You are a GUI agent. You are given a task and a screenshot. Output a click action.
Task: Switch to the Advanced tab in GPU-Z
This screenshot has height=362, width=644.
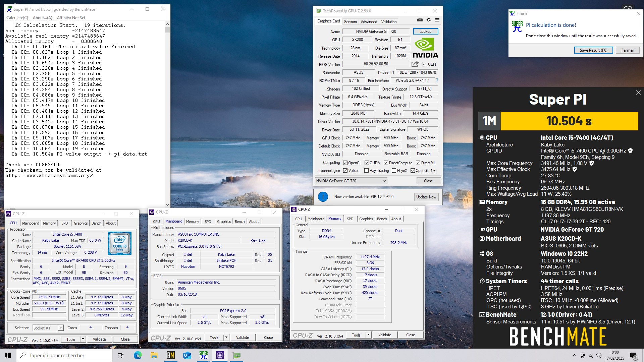coord(369,22)
